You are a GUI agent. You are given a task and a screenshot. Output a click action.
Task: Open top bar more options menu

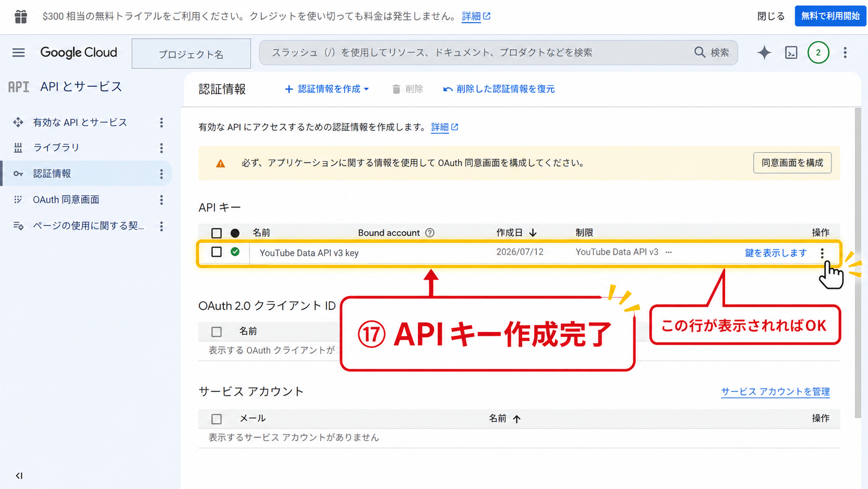tap(845, 52)
